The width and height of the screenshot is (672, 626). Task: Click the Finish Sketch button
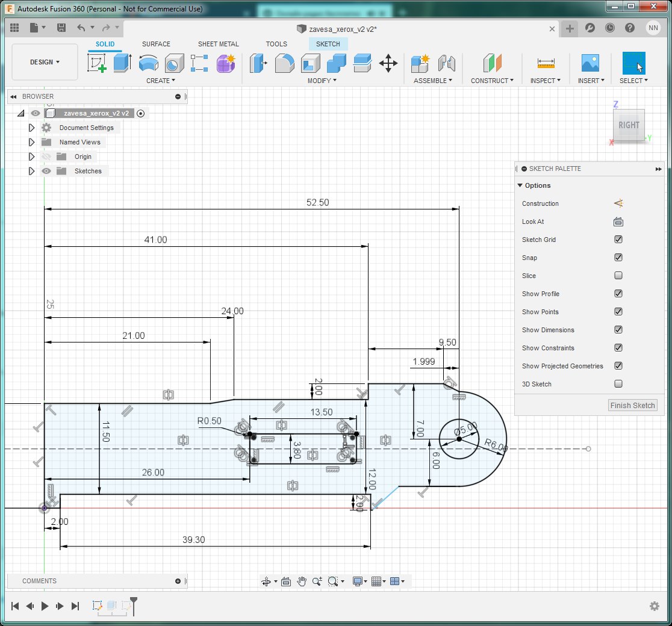coord(632,405)
